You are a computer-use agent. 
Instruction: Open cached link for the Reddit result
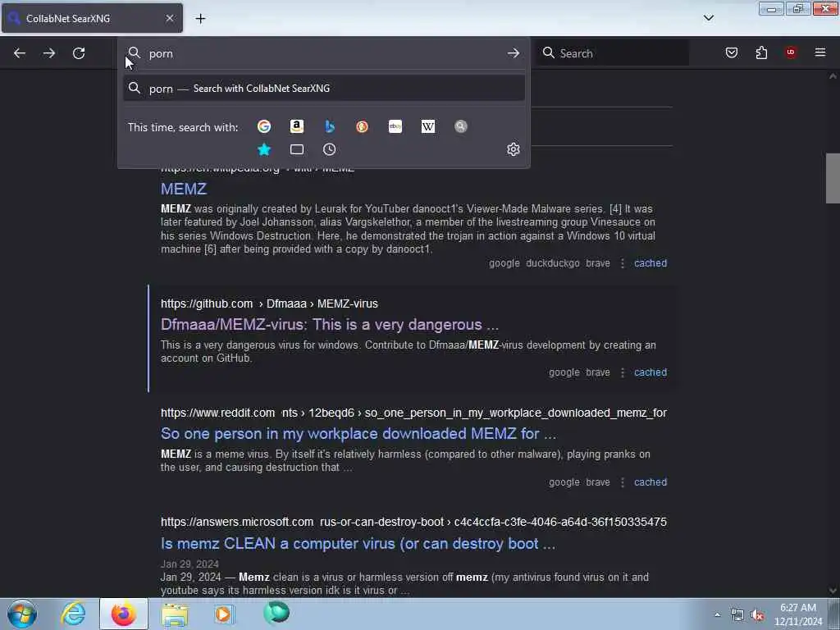[x=651, y=482]
